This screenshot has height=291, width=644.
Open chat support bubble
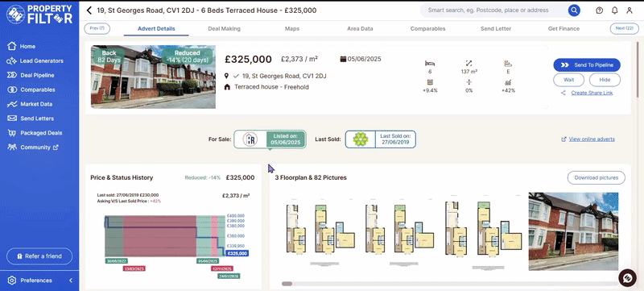pyautogui.click(x=627, y=278)
